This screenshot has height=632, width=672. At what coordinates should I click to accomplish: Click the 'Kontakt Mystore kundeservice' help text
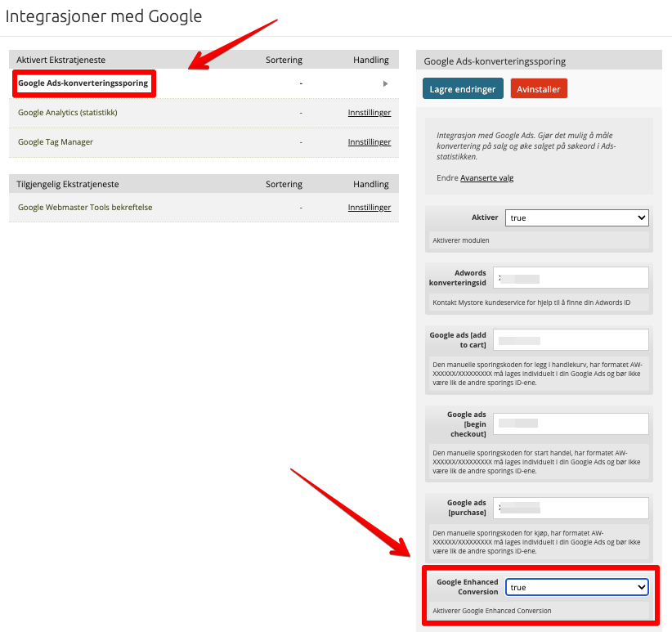point(531,303)
